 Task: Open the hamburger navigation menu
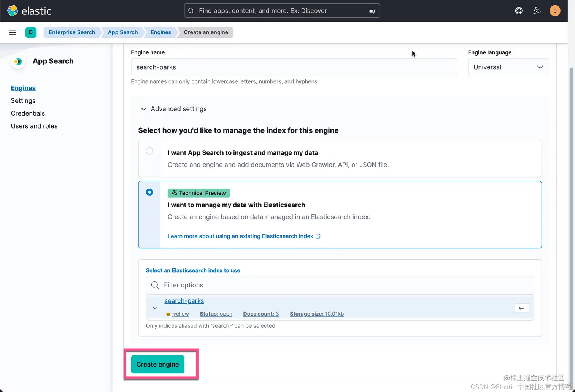point(13,32)
